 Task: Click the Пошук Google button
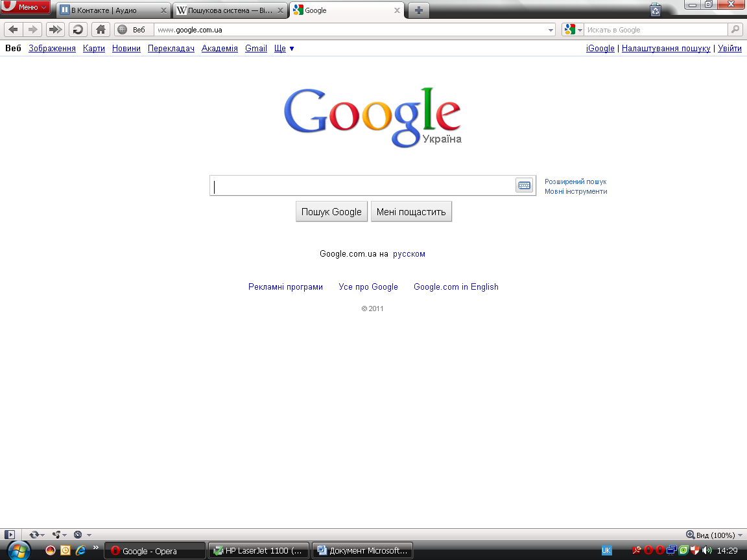tap(331, 212)
